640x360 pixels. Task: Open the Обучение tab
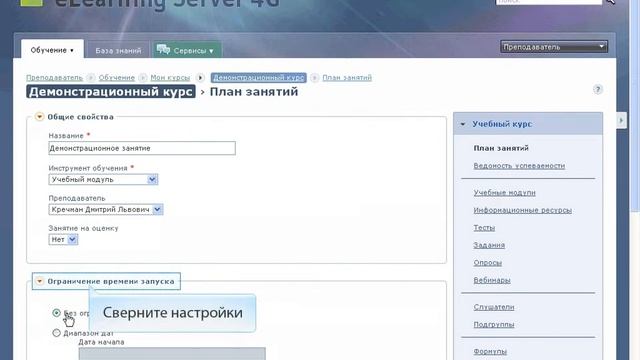[x=52, y=50]
